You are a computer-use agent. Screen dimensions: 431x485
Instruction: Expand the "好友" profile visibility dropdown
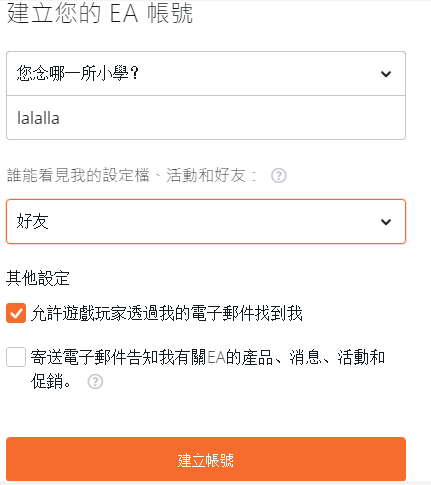pyautogui.click(x=206, y=221)
